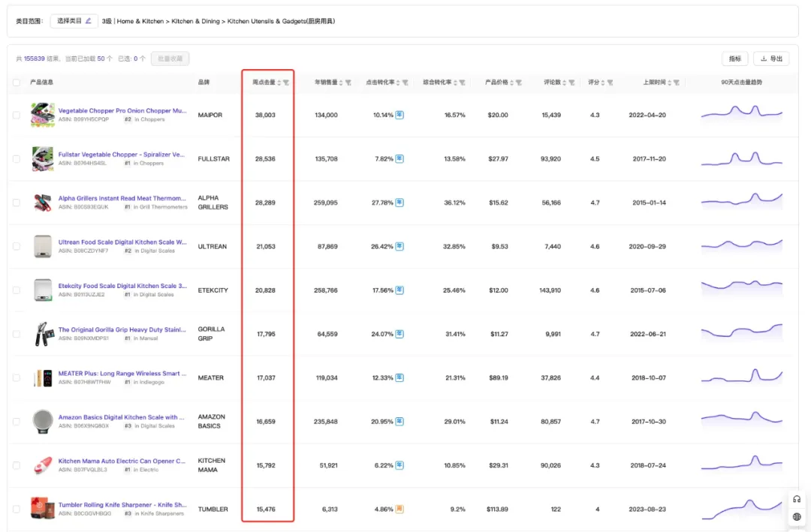The width and height of the screenshot is (811, 532).
Task: Click the 年 badge beside 6.22% conversion
Action: click(x=399, y=465)
